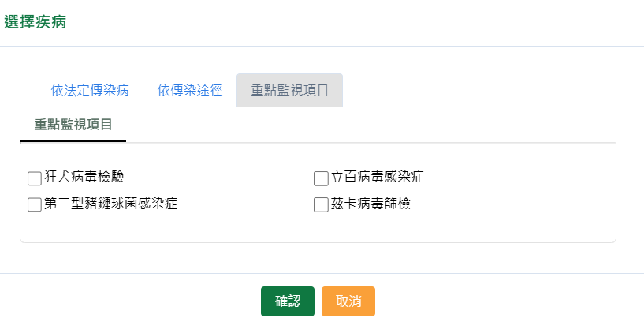
Task: Enable the 立百病毒感染症 checkbox box
Action: (320, 178)
